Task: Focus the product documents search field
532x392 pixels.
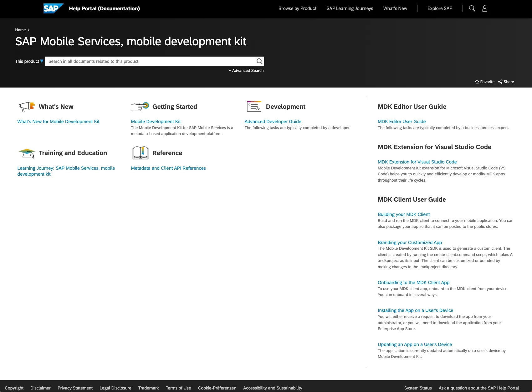Action: 150,61
